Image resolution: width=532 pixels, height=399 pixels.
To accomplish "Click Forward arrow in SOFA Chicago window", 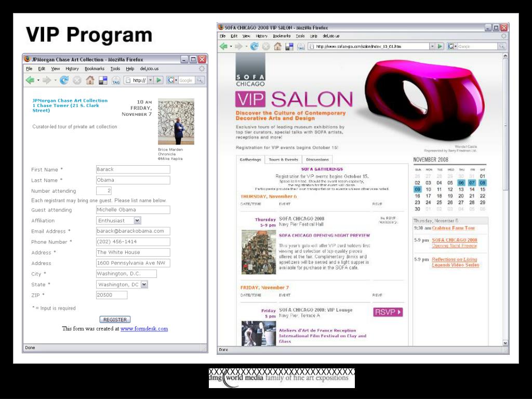I will coord(239,46).
